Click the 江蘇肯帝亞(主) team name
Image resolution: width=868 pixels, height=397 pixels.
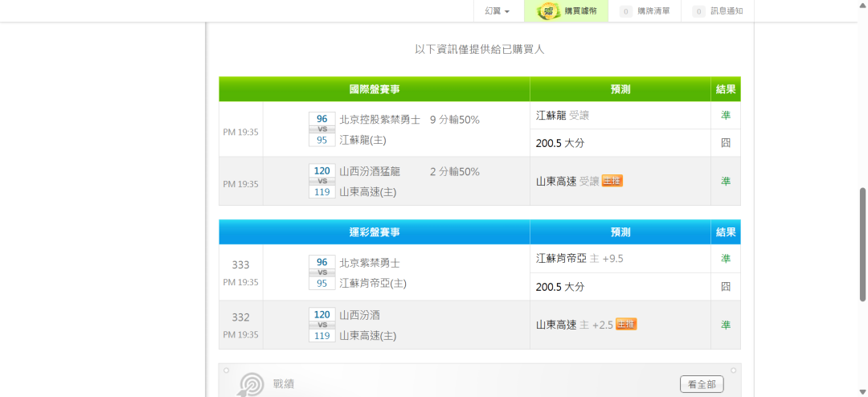point(372,284)
